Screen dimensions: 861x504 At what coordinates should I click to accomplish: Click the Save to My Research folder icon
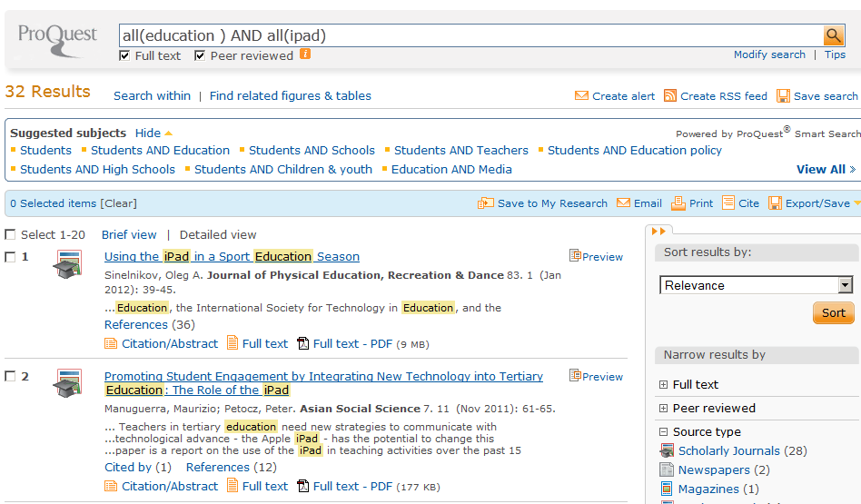[x=485, y=203]
